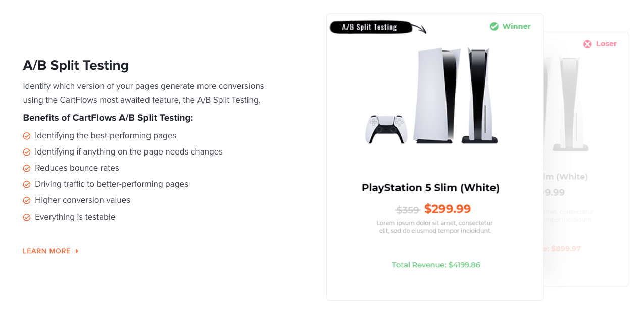Click the green Winner checkmark icon

point(494,26)
